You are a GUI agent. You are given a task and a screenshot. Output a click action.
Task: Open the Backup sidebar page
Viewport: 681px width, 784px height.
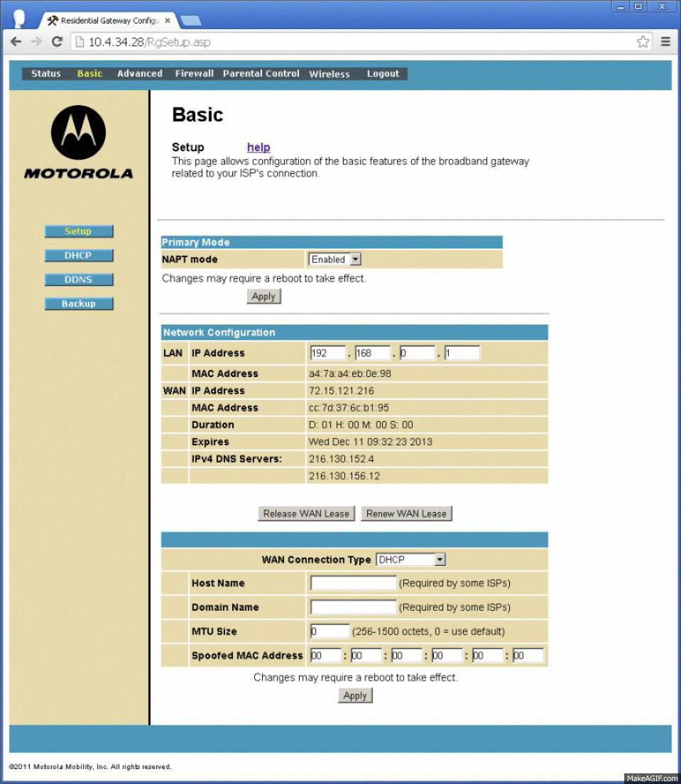coord(78,304)
